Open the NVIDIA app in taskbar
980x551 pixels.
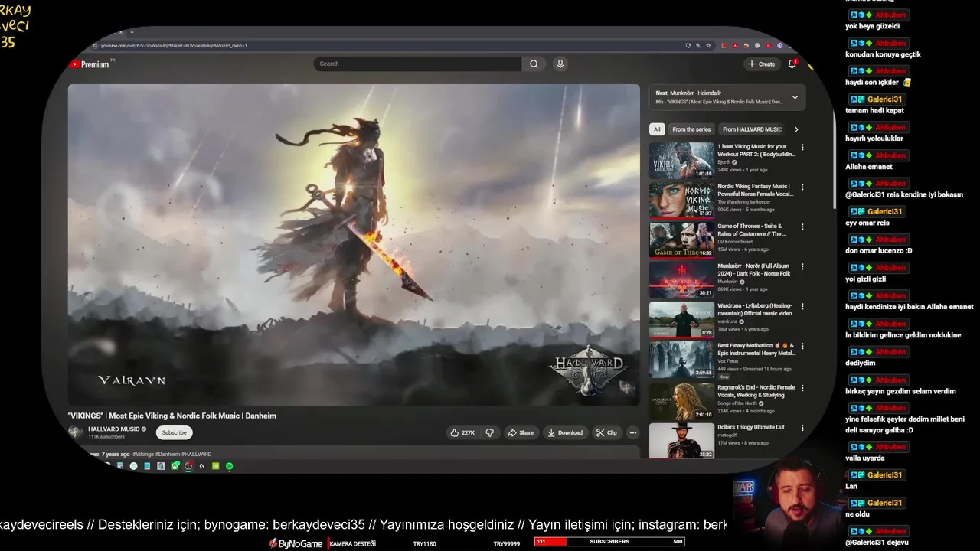(215, 466)
